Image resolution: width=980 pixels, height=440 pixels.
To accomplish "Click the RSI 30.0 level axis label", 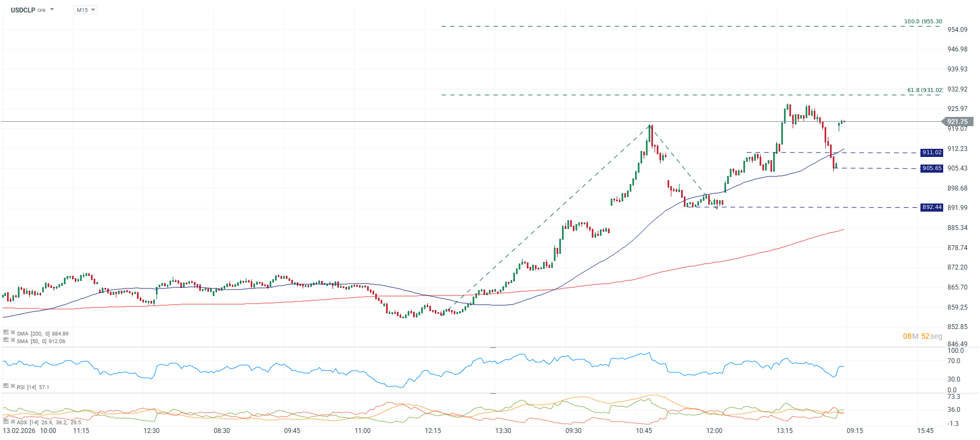I will point(953,379).
